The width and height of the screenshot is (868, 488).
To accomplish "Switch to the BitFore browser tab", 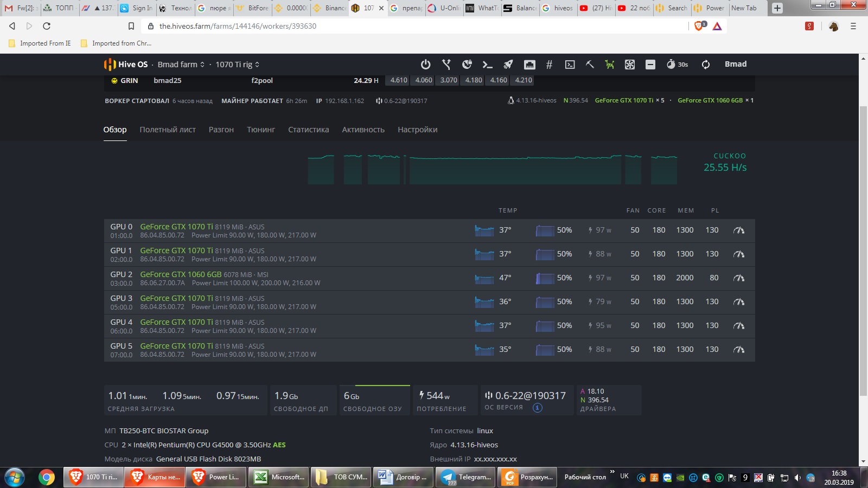I will coord(252,8).
